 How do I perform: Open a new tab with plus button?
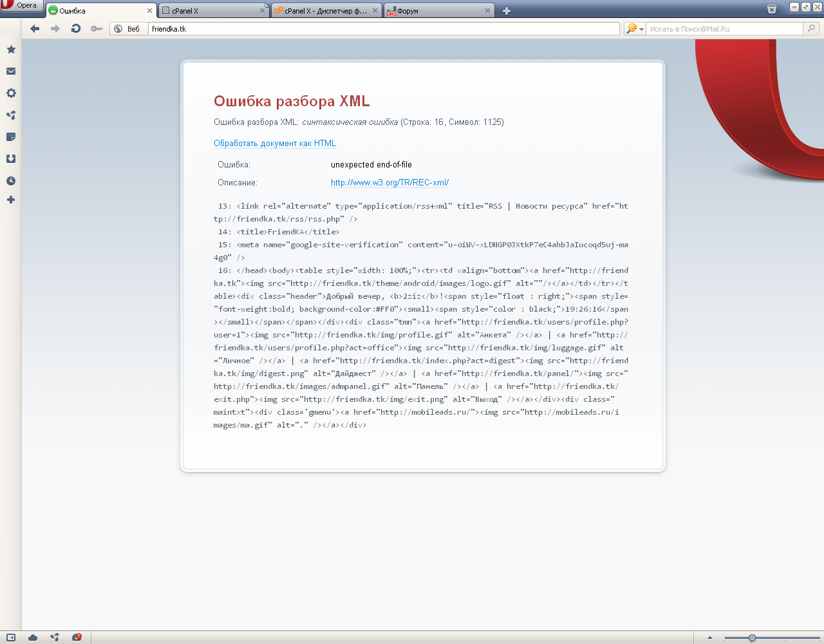point(507,11)
